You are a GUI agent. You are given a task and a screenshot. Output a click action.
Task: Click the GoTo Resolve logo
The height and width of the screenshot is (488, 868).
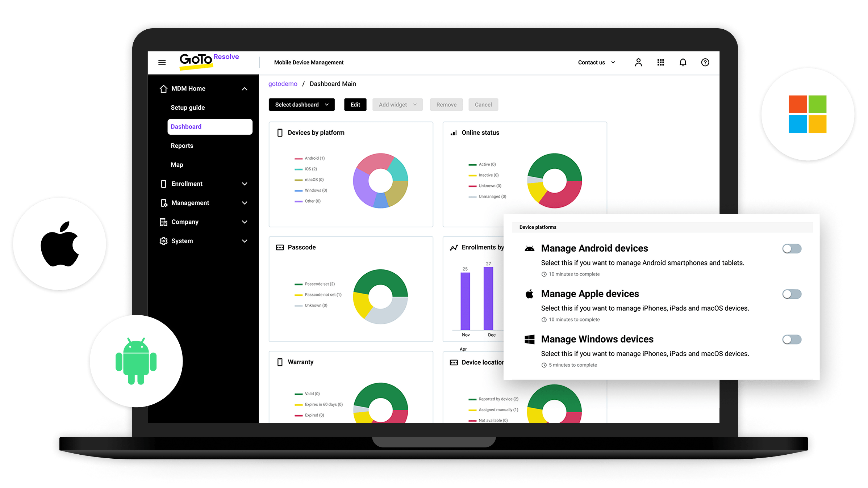click(209, 60)
